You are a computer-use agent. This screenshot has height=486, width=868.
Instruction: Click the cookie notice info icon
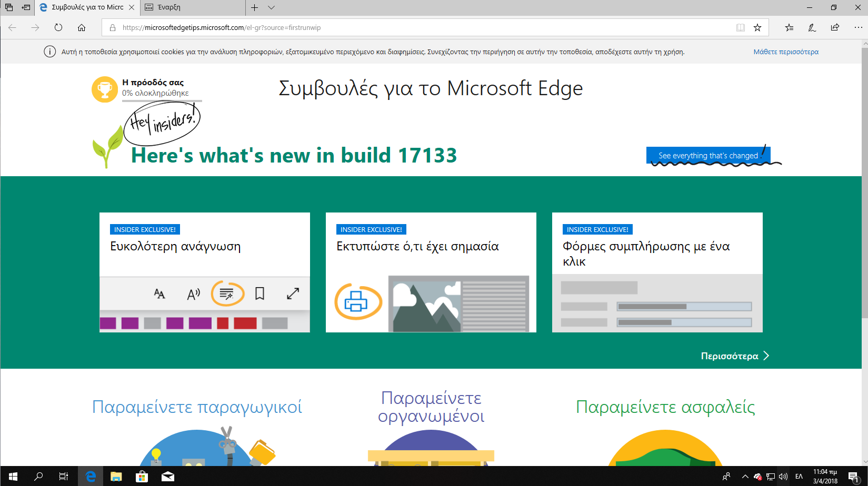[49, 52]
